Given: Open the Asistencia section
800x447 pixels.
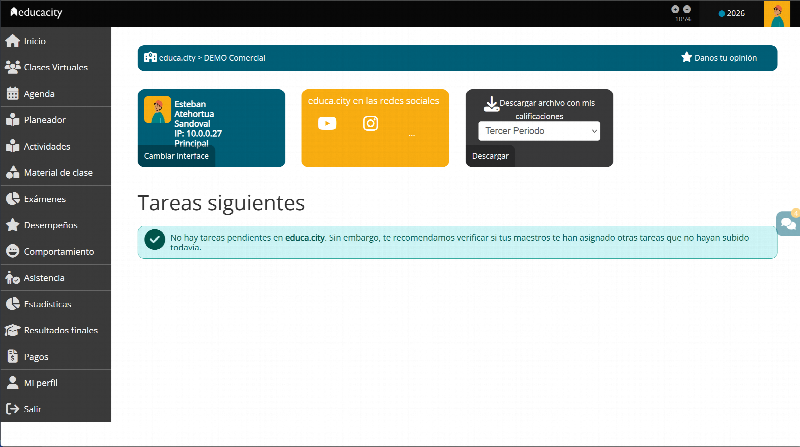Looking at the screenshot, I should (x=55, y=278).
